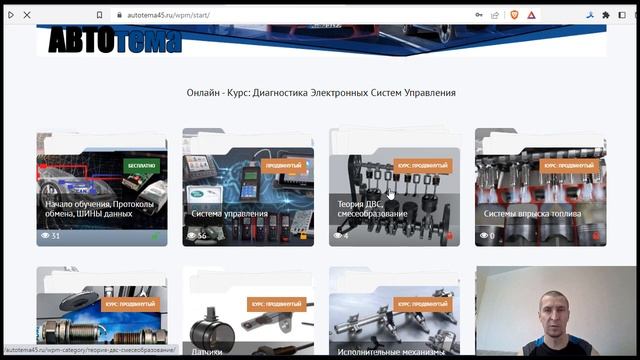Click the share page icon
Screen dimensions: 640x360
[495, 15]
